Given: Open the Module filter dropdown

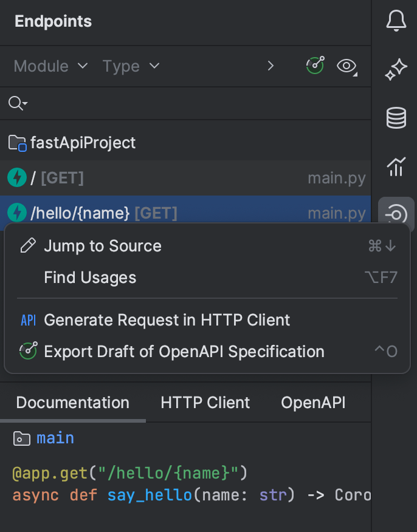Looking at the screenshot, I should tap(50, 66).
